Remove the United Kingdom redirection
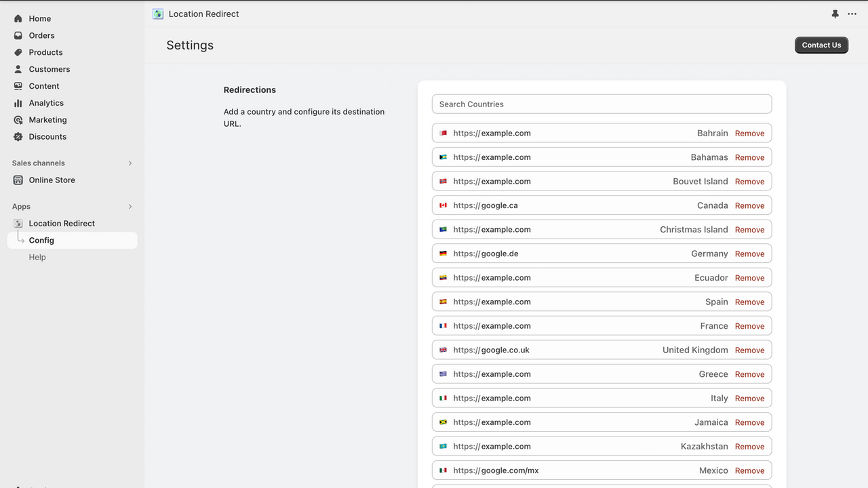868x488 pixels. point(749,350)
